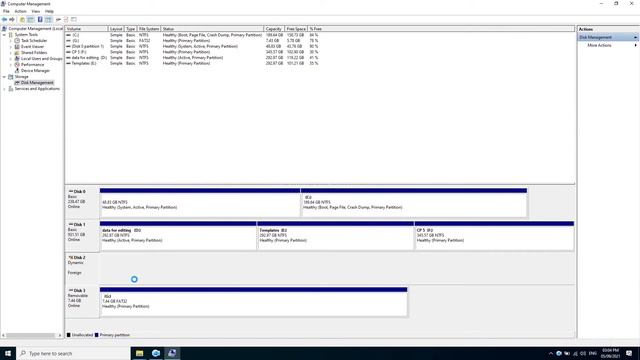
Task: Click the Up One Level folder icon
Action: tap(22, 19)
